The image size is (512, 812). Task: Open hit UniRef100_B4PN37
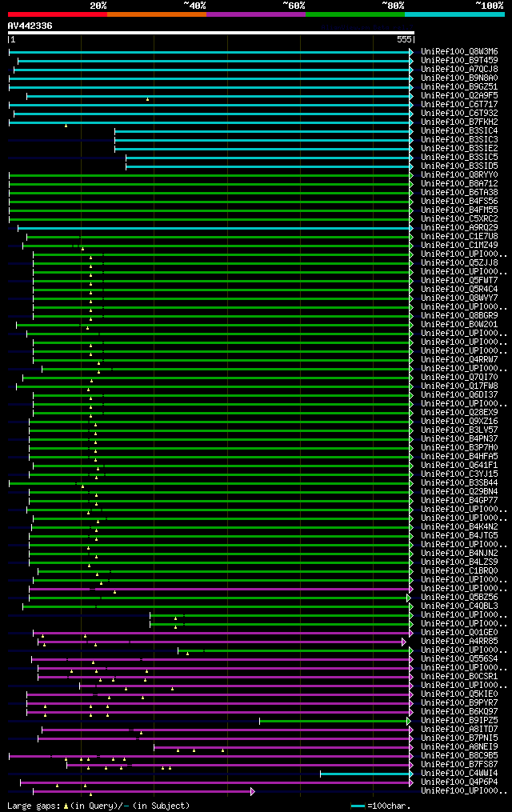pos(460,439)
